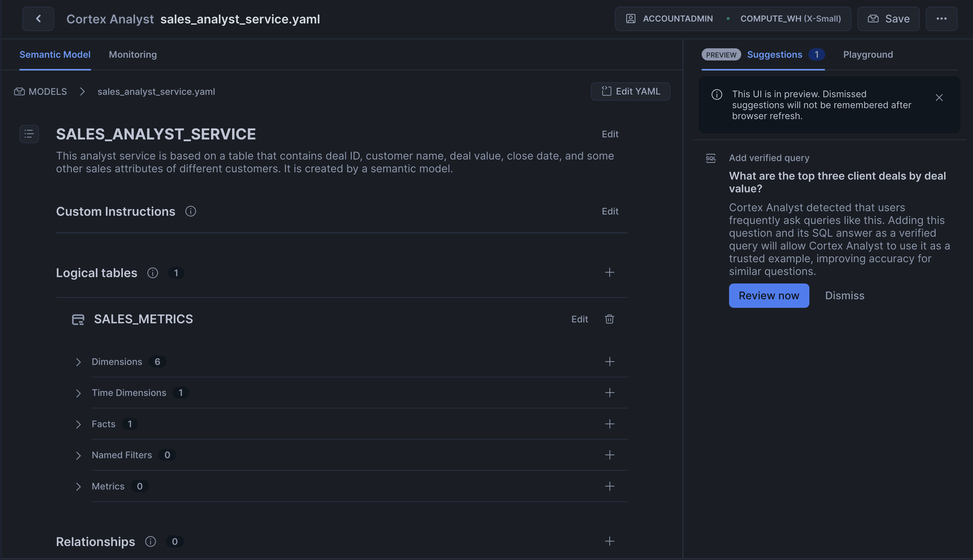Screen dimensions: 973x560
Task: Add a new logical table
Action: point(609,273)
